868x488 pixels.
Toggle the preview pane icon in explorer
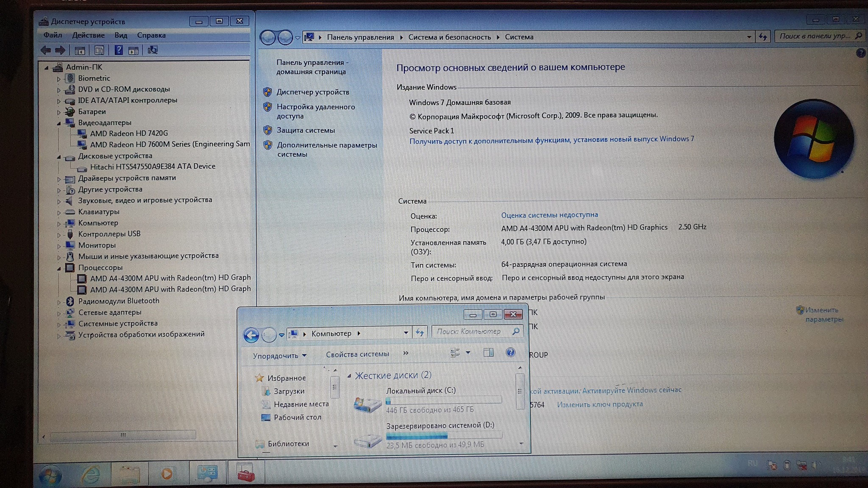(488, 352)
